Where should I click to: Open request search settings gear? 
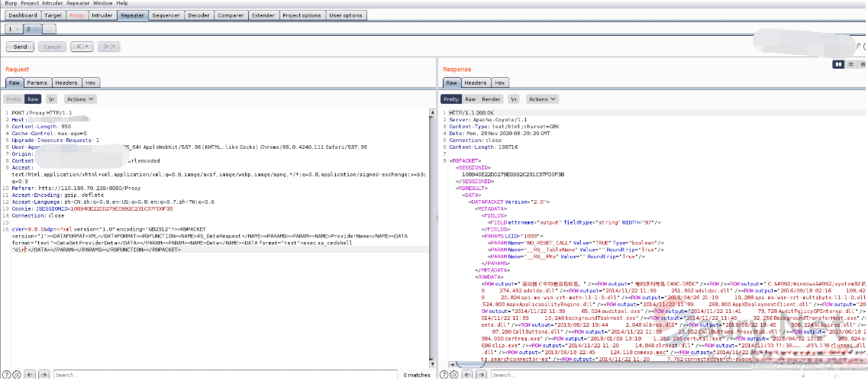(x=18, y=375)
